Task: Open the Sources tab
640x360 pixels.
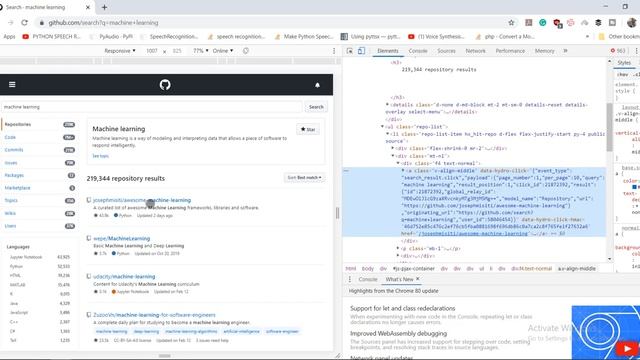Action: click(x=446, y=51)
